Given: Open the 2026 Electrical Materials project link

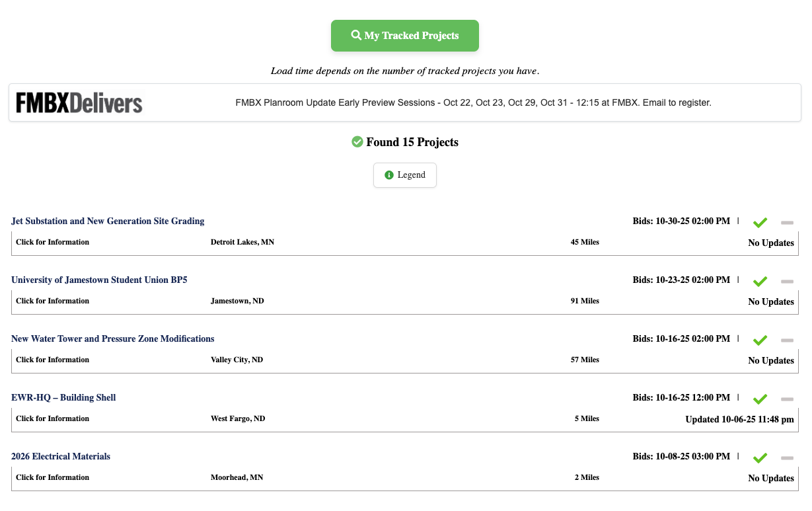Looking at the screenshot, I should 61,456.
